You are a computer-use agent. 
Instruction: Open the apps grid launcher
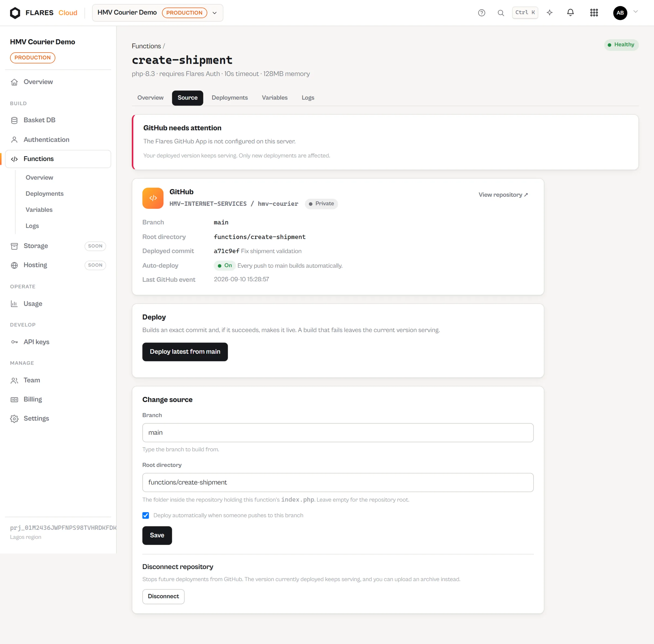coord(594,13)
